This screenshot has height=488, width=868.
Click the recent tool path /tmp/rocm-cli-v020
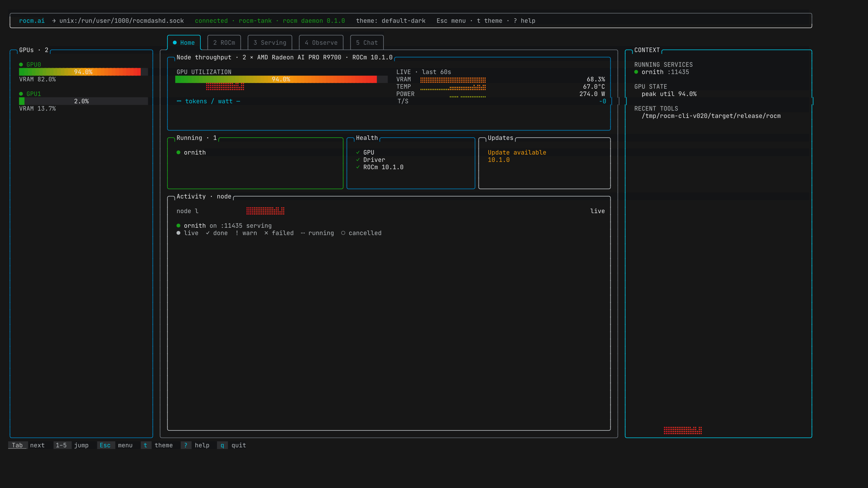(711, 116)
